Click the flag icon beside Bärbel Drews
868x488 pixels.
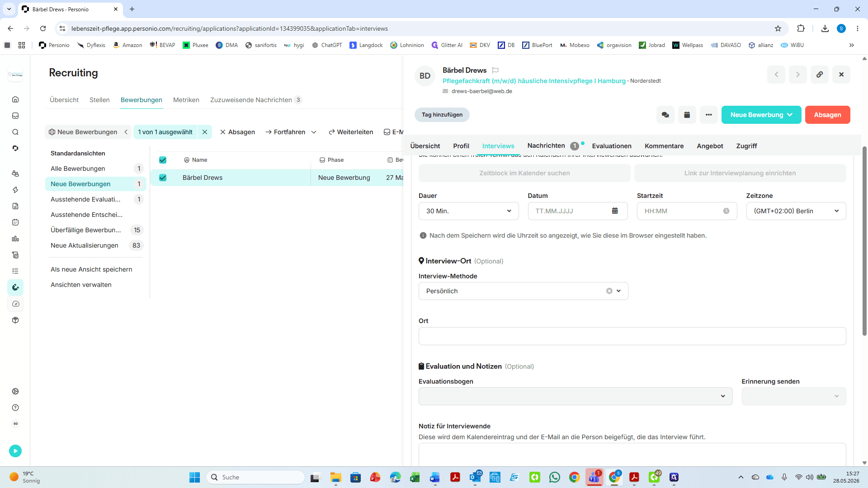(x=495, y=70)
